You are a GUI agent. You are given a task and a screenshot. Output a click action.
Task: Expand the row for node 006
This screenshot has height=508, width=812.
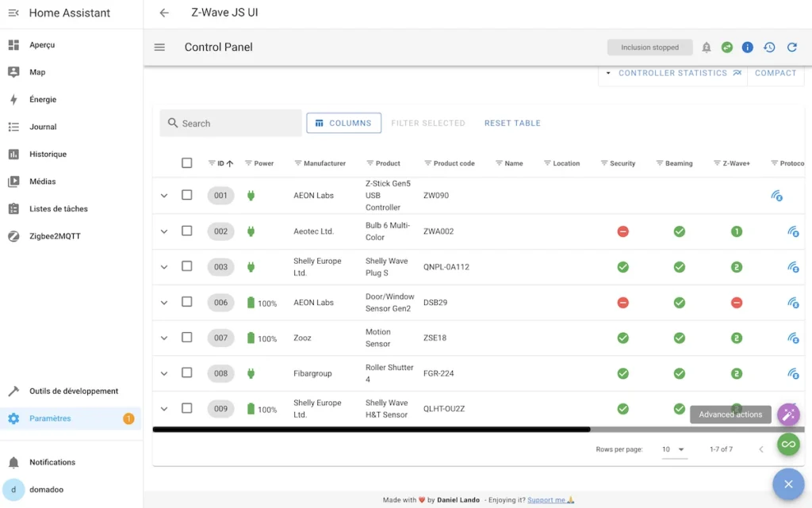(164, 303)
